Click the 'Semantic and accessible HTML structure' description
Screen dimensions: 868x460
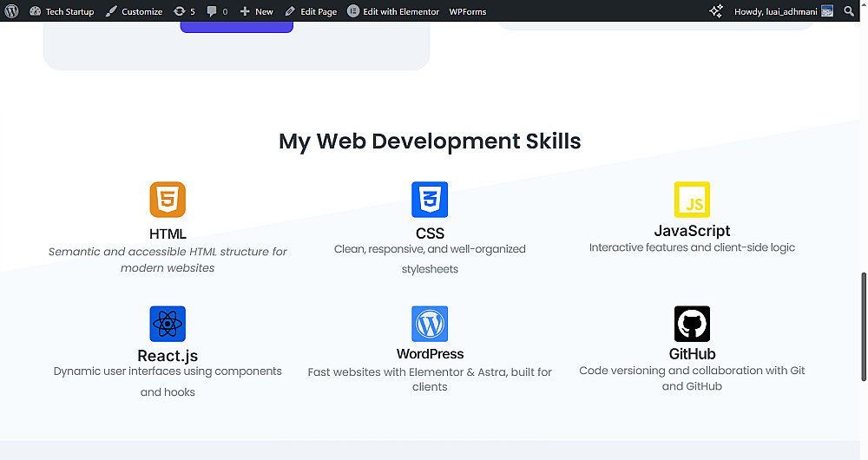click(x=168, y=260)
